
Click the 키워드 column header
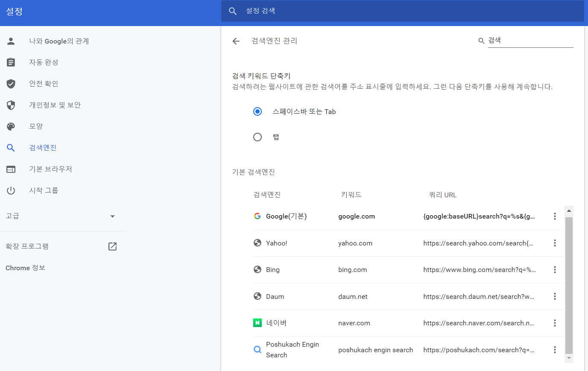(x=351, y=195)
